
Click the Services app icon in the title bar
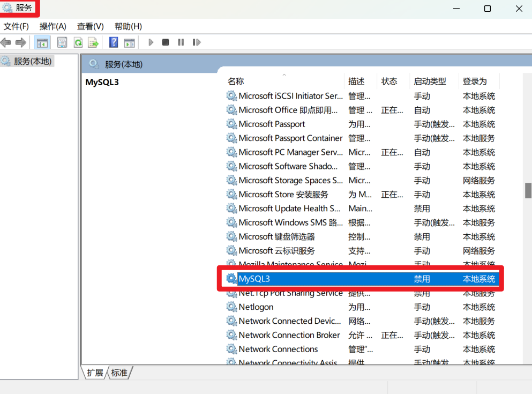pos(8,8)
